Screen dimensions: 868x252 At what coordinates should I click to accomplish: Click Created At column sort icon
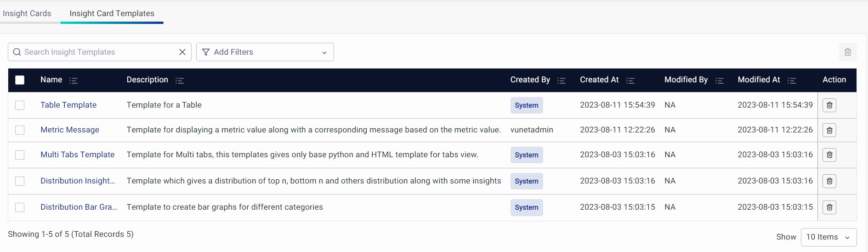pos(630,80)
